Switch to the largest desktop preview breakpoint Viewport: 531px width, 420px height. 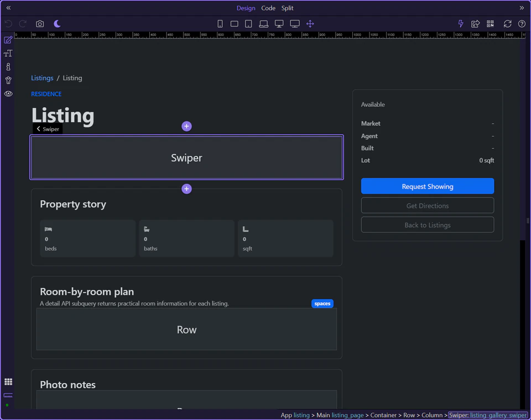[295, 24]
